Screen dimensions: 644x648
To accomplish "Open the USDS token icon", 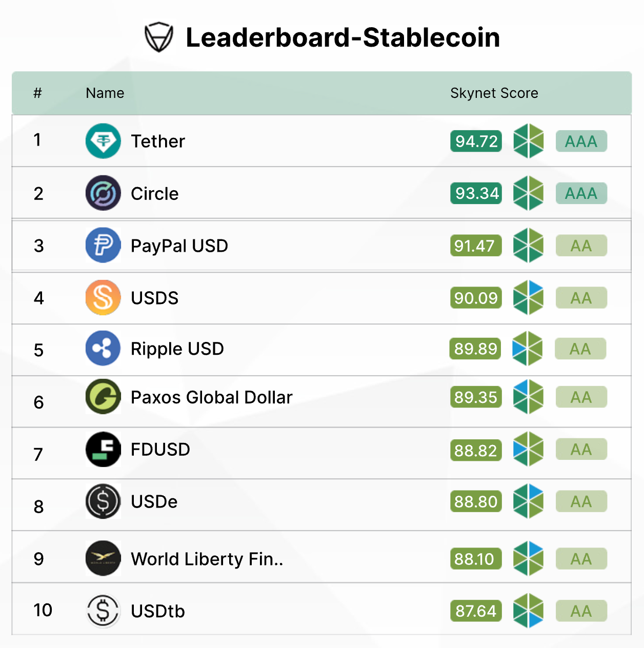I will pyautogui.click(x=103, y=297).
